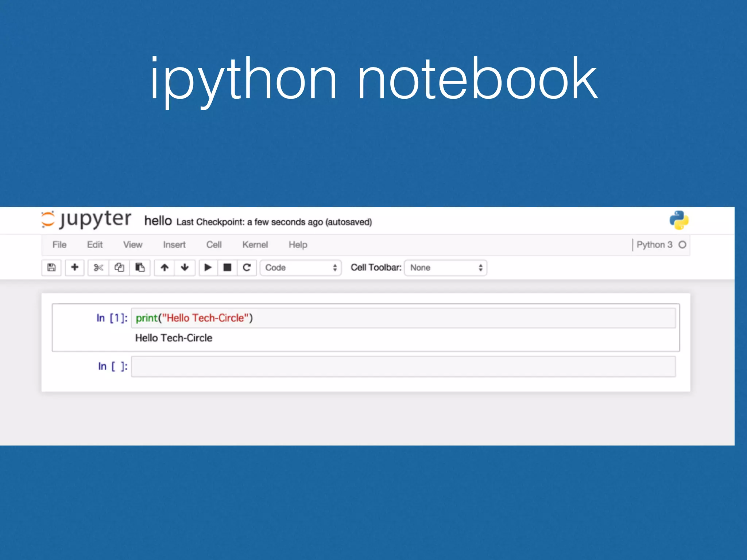This screenshot has height=560, width=747.
Task: Click into the empty In [ ] cell
Action: (x=403, y=366)
